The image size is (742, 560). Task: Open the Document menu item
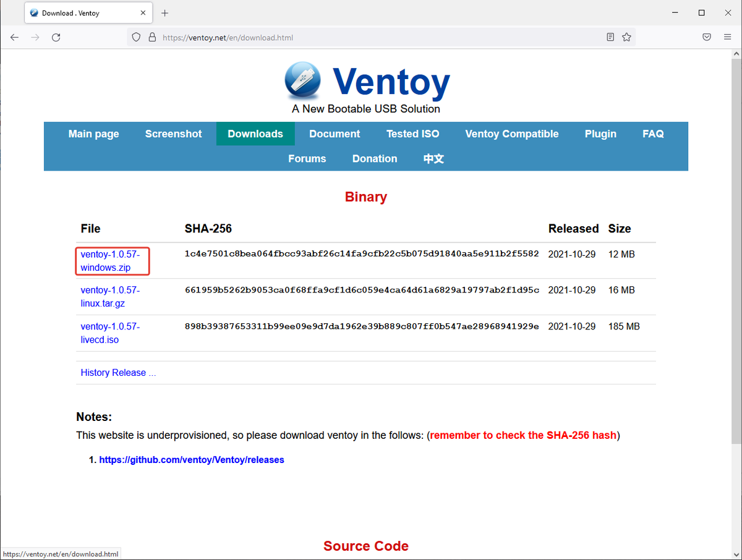pos(335,134)
